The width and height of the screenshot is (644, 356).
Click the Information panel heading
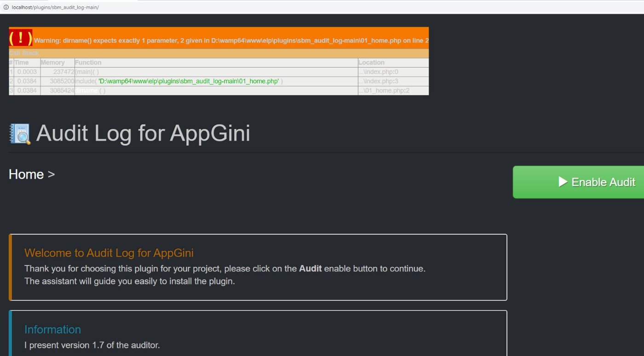52,329
